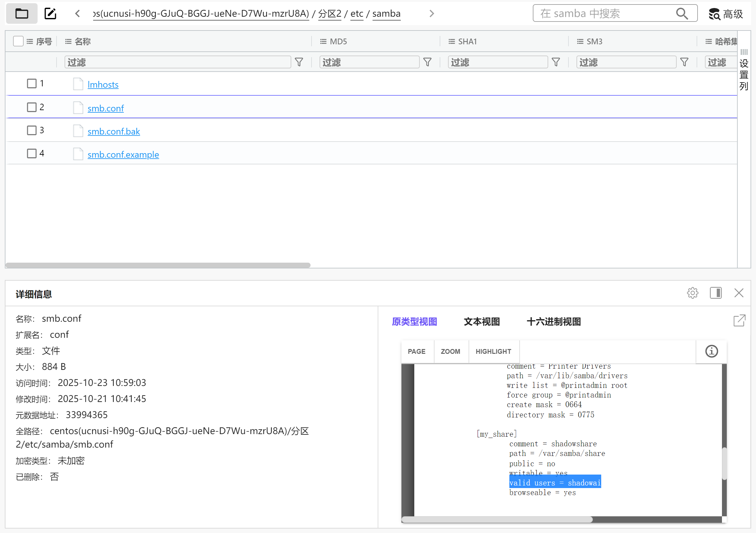
Task: Open the advanced search (高级)
Action: point(726,14)
